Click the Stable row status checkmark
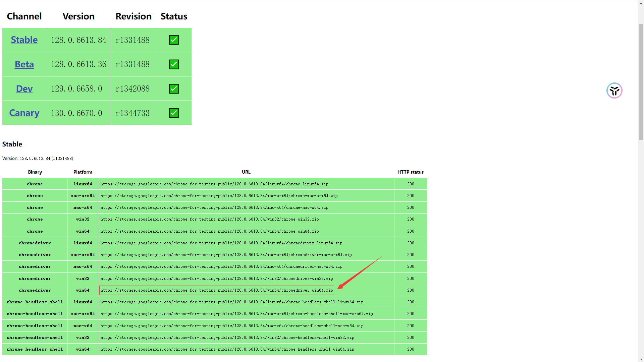This screenshot has height=362, width=644. click(x=174, y=40)
